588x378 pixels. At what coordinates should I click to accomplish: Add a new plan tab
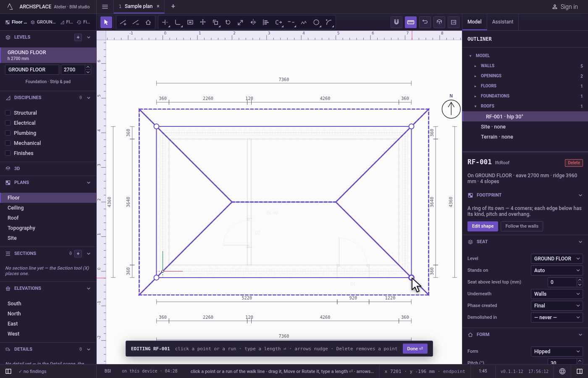(173, 6)
